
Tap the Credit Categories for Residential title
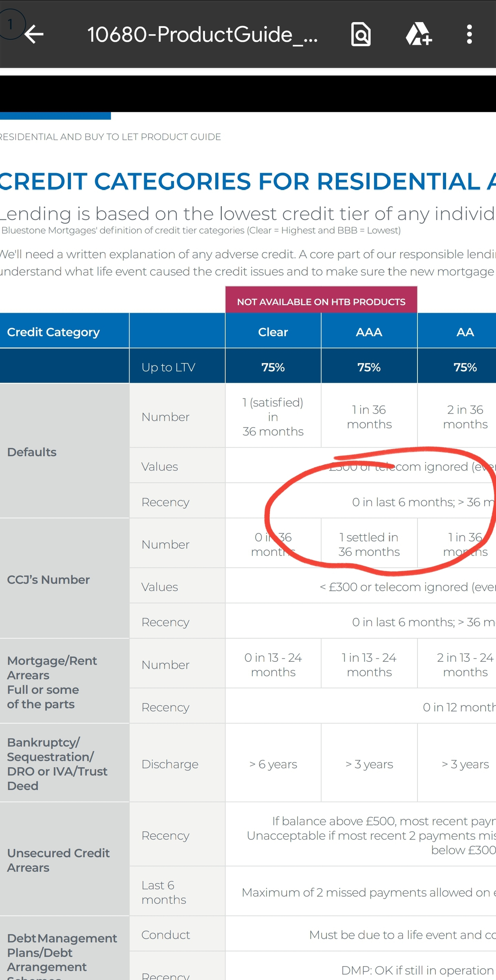[x=248, y=181]
